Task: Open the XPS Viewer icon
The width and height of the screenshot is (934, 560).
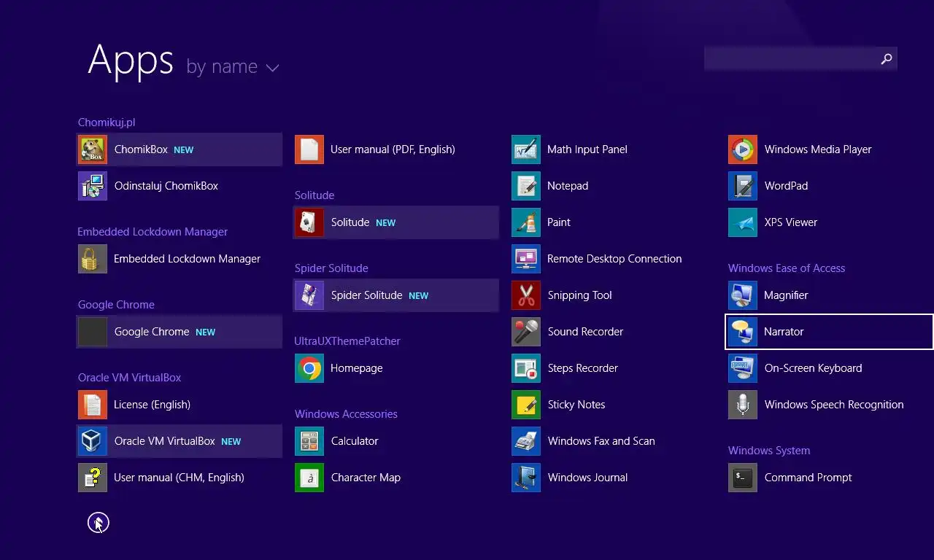Action: [743, 222]
